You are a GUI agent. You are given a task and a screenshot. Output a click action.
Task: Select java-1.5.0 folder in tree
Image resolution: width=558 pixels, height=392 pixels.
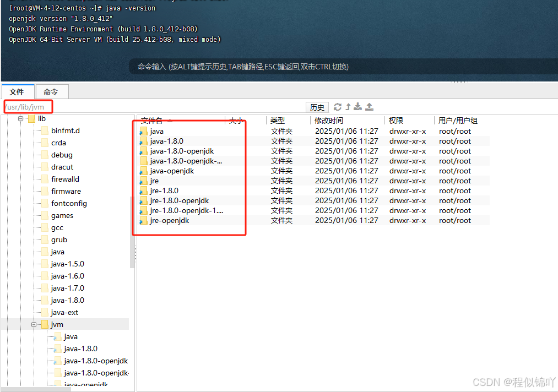[68, 264]
